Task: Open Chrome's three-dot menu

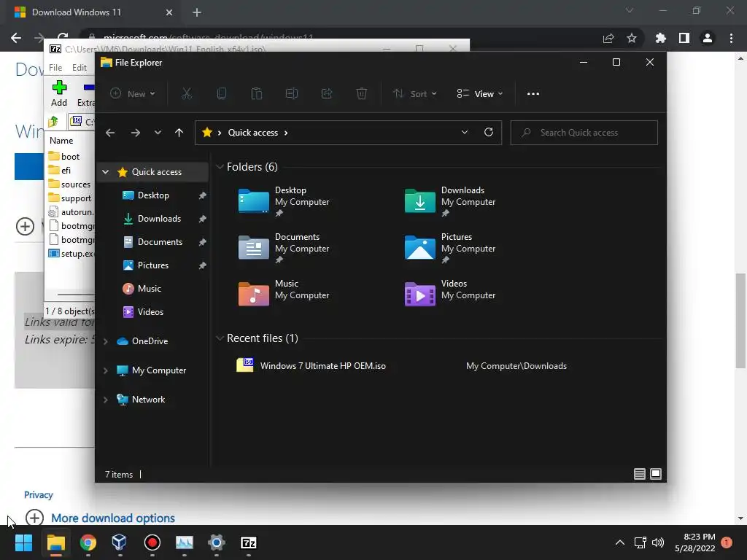Action: point(731,38)
